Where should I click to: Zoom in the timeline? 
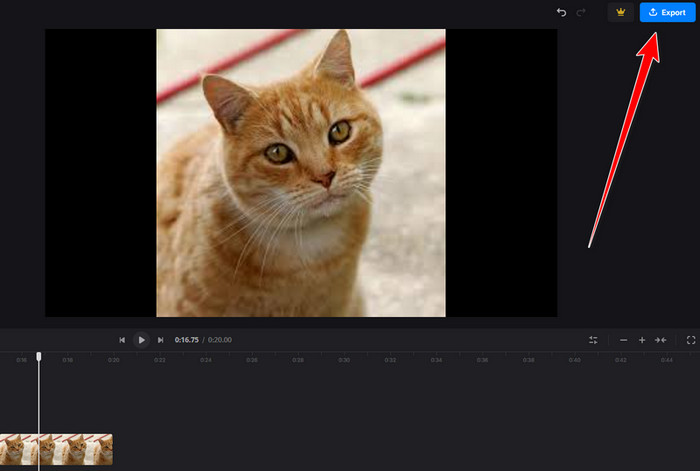(642, 340)
